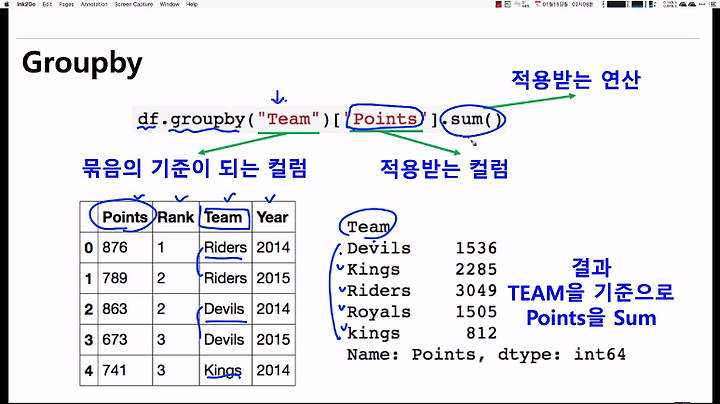Open the Edit menu
The height and width of the screenshot is (404, 720).
(x=47, y=4)
